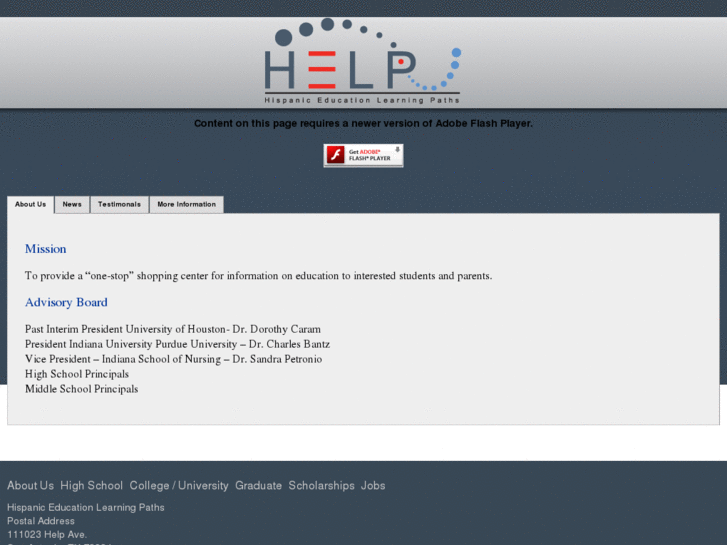Click Hispanic Education Learning Paths footer text
Screen dimensions: 727x545
point(86,507)
